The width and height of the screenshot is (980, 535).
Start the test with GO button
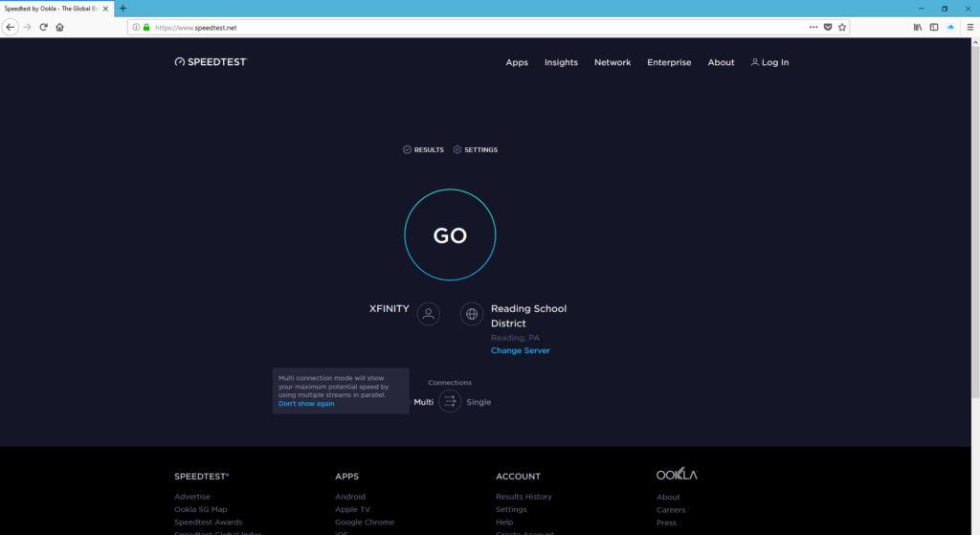tap(450, 235)
